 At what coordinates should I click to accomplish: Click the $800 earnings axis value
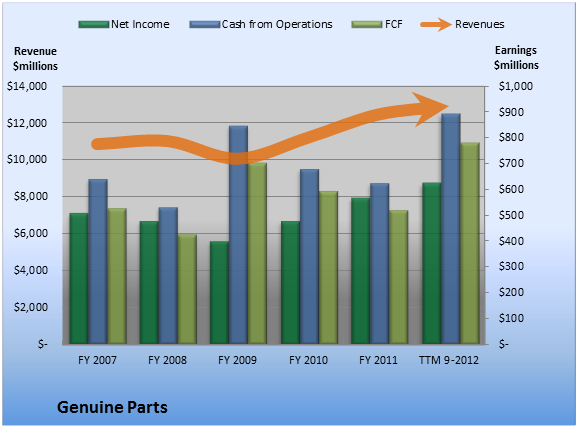[x=511, y=138]
